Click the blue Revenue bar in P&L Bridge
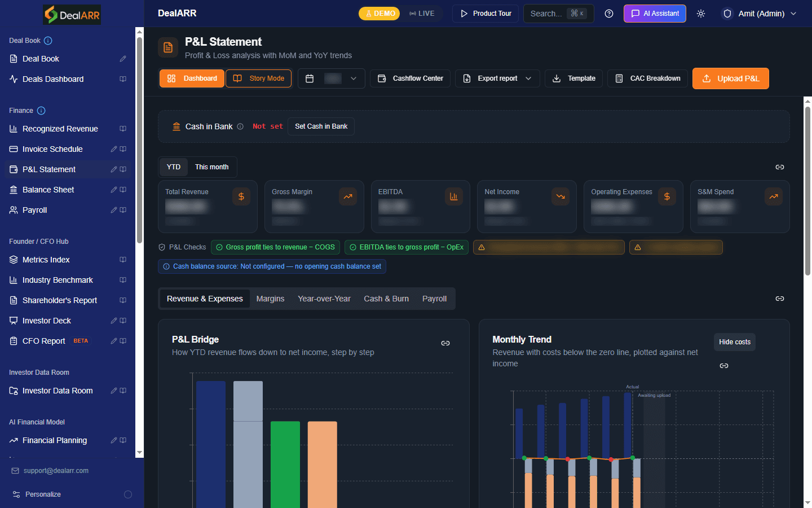Image resolution: width=812 pixels, height=508 pixels. [211, 445]
